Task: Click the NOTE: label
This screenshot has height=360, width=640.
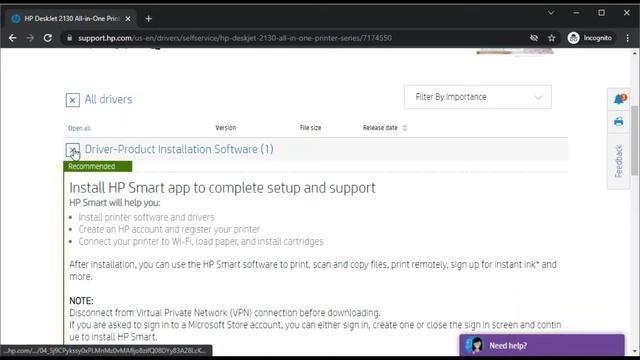Action: [81, 301]
